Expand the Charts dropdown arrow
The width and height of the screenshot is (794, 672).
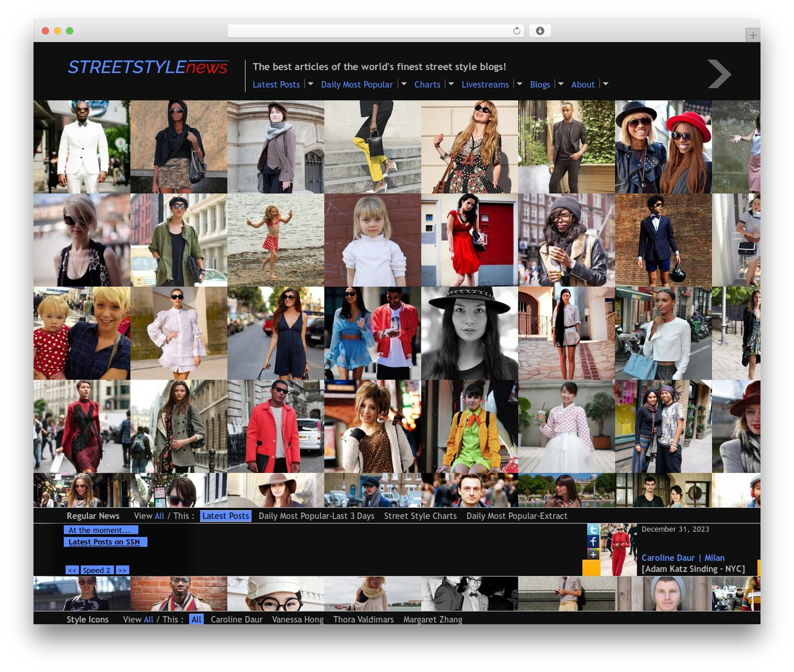(x=451, y=84)
